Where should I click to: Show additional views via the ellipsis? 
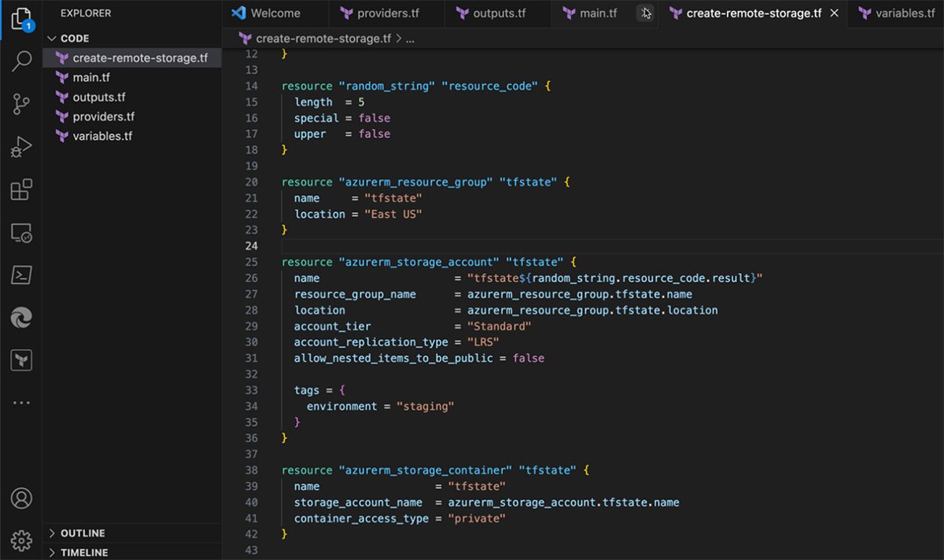coord(21,403)
